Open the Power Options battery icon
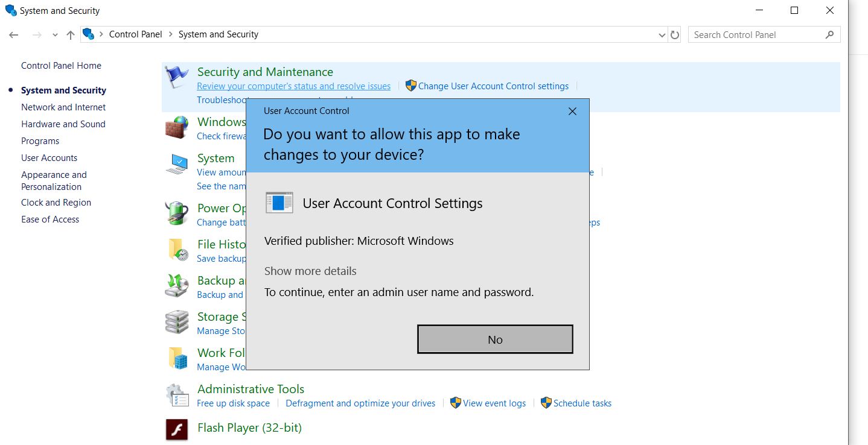Image resolution: width=868 pixels, height=445 pixels. pos(177,213)
